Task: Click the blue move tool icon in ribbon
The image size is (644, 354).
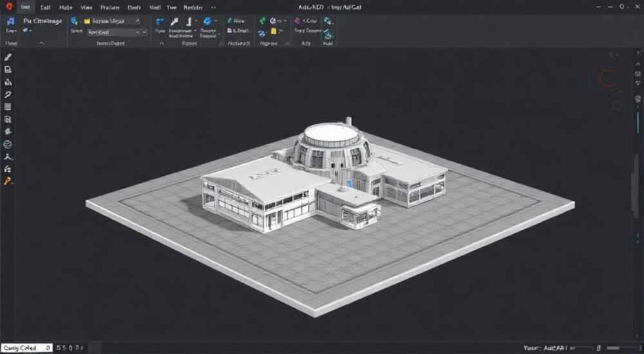Action: coord(160,21)
